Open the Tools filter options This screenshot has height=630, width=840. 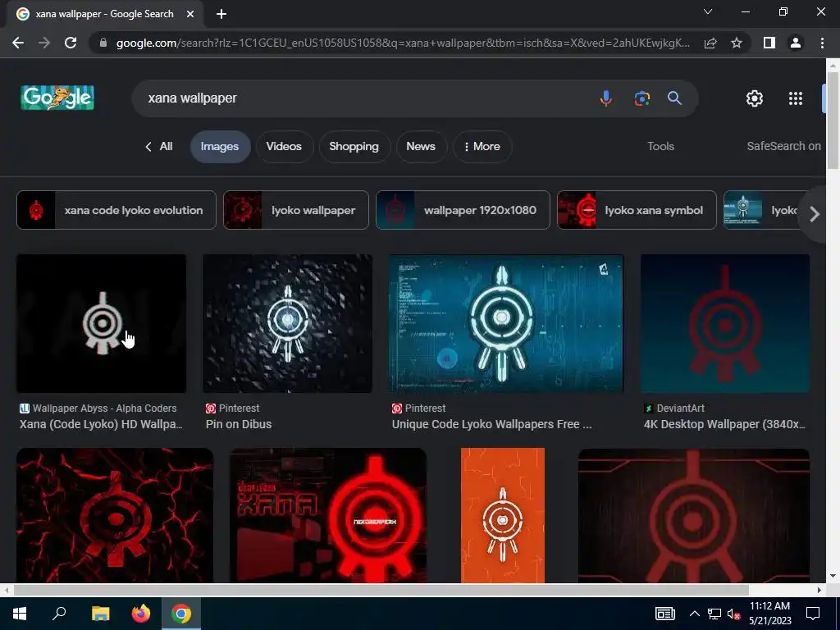tap(660, 146)
